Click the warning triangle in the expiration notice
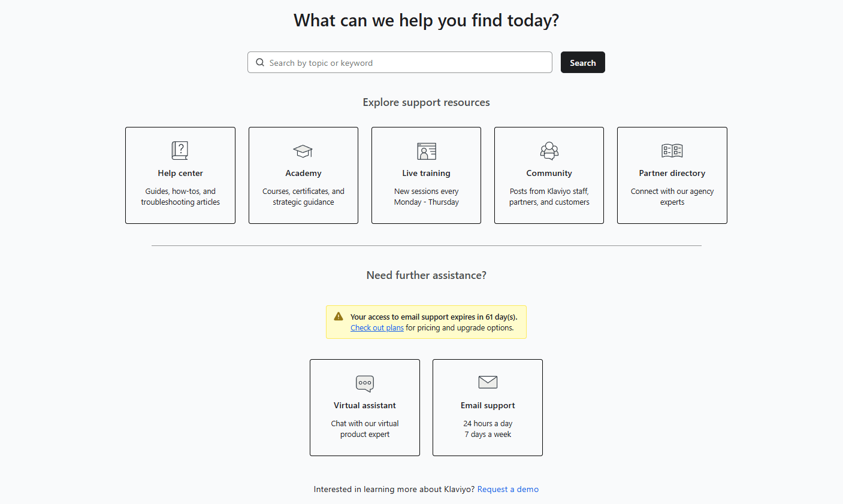Screen dimensions: 843x504 338,316
